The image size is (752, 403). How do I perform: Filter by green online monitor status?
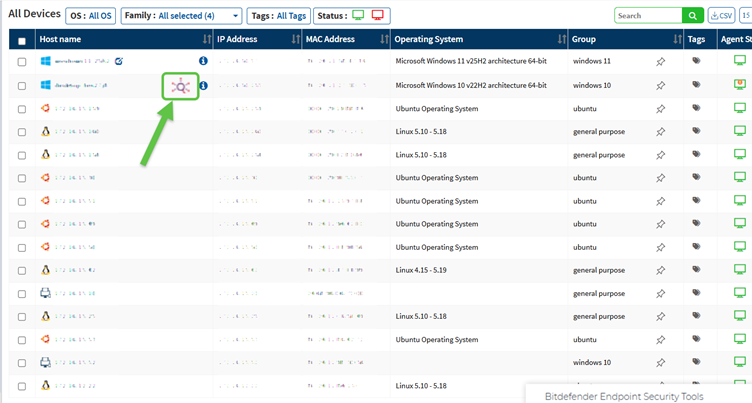click(358, 16)
